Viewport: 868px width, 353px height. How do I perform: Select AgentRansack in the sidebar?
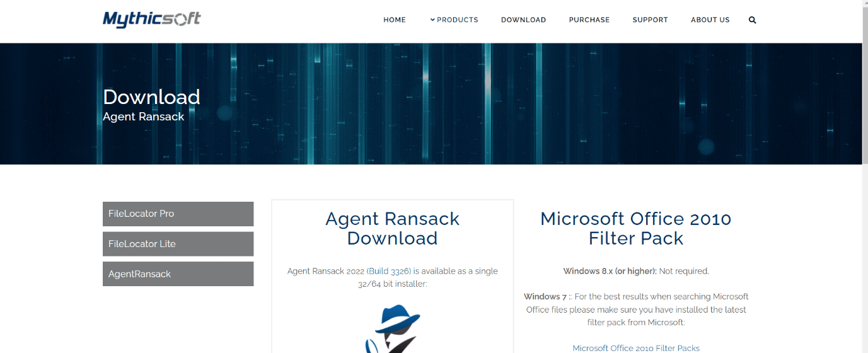click(178, 274)
